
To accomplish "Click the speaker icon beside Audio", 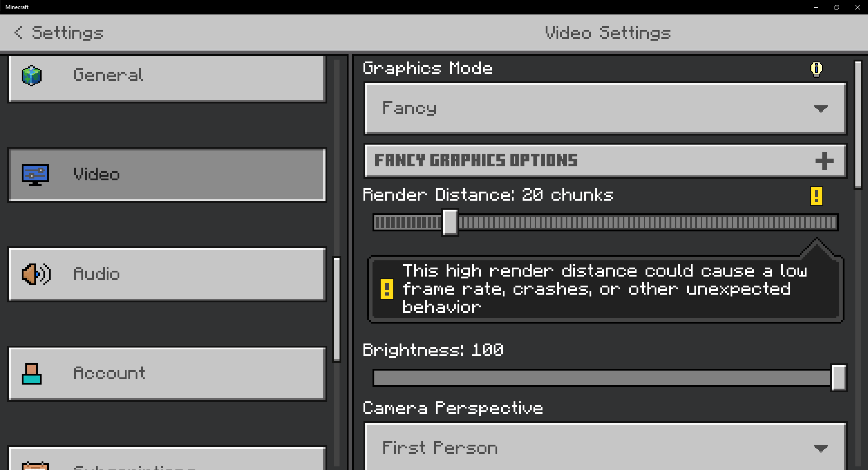I will (36, 274).
